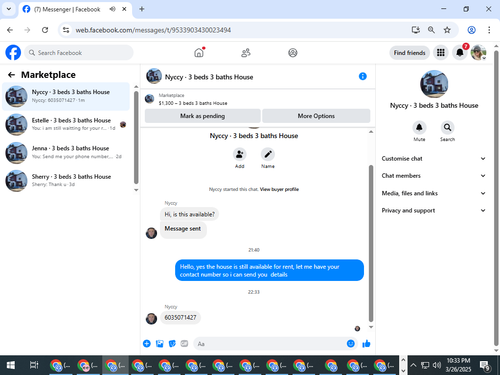Click Find friends button
Screen dimensions: 500x375
point(409,53)
